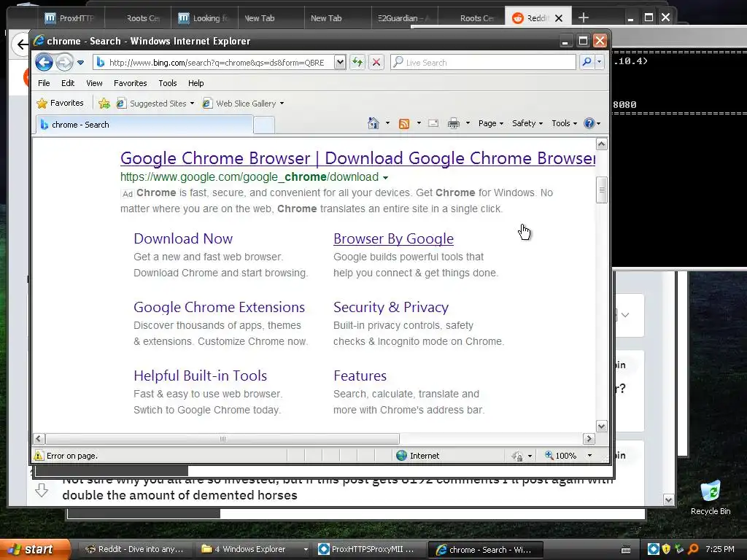Click Add to Favorites Bar star icon
This screenshot has width=747, height=560.
(x=104, y=103)
